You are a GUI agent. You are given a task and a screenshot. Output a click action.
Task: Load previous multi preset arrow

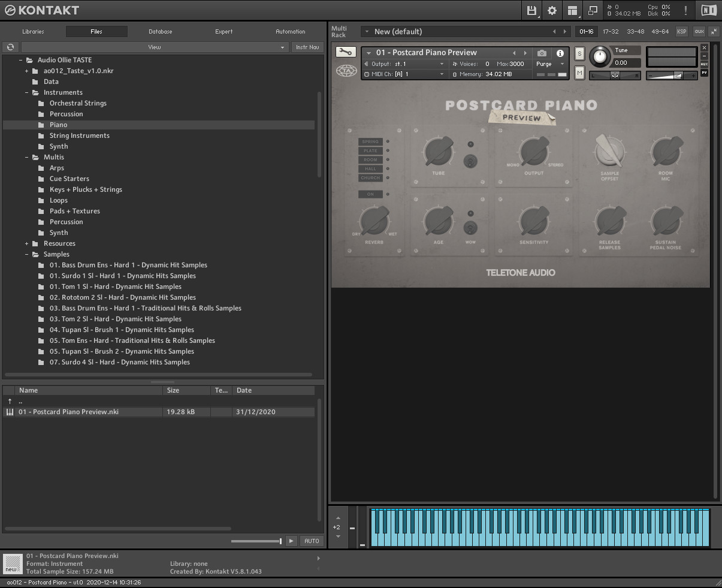tap(554, 31)
